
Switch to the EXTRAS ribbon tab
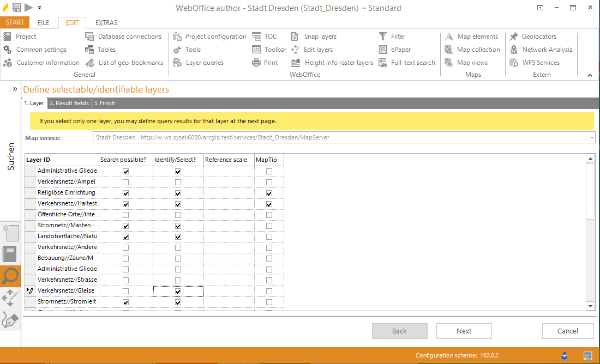click(106, 22)
